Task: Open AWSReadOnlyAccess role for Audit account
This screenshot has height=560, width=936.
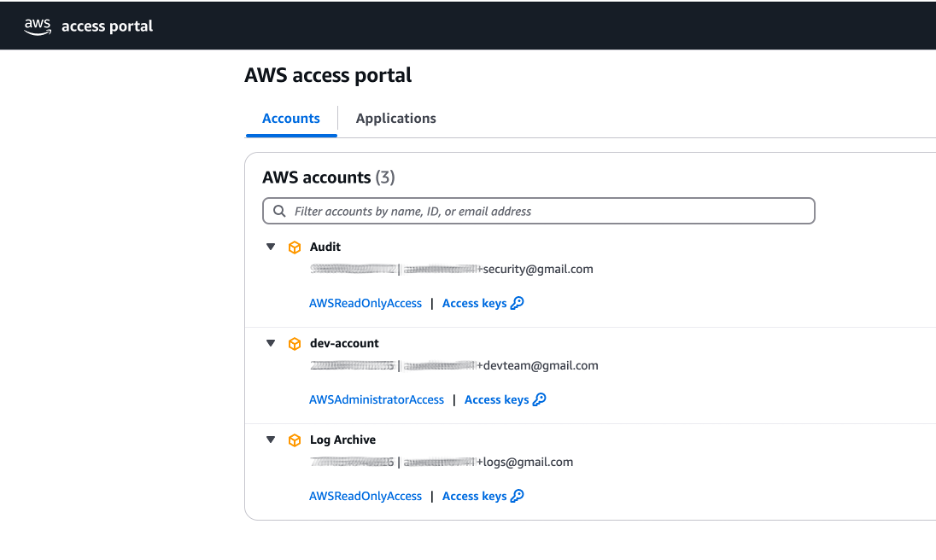Action: [x=365, y=303]
